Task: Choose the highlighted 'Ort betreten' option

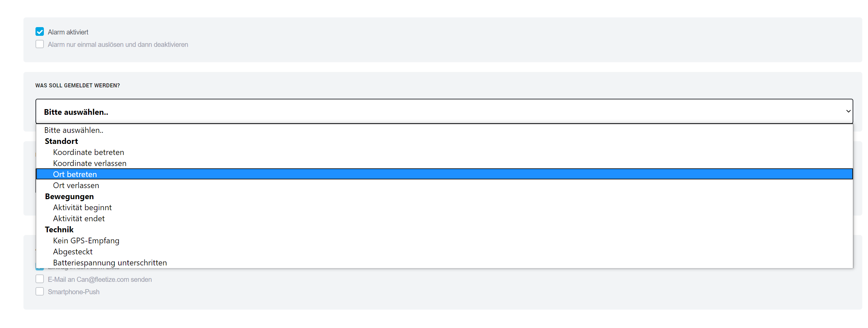Action: tap(444, 174)
